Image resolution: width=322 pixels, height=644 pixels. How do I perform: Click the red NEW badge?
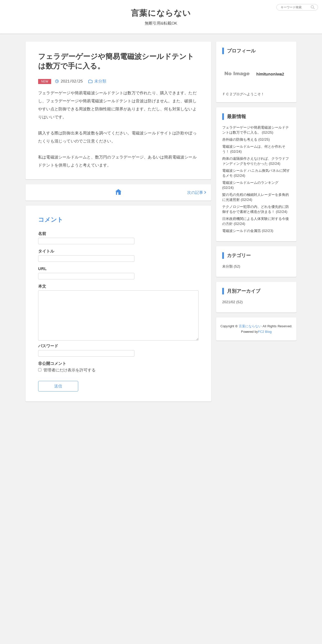coord(45,82)
